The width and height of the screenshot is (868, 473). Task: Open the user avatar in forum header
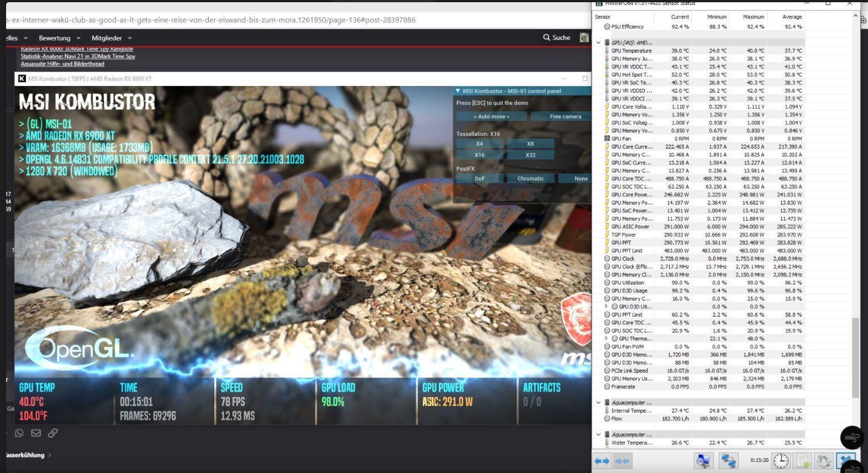point(584,38)
